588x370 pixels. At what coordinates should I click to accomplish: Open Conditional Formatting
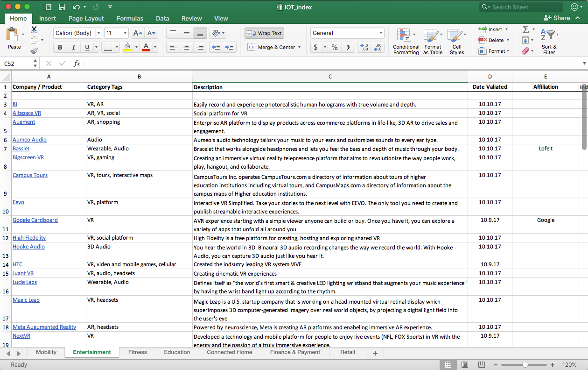(x=406, y=42)
